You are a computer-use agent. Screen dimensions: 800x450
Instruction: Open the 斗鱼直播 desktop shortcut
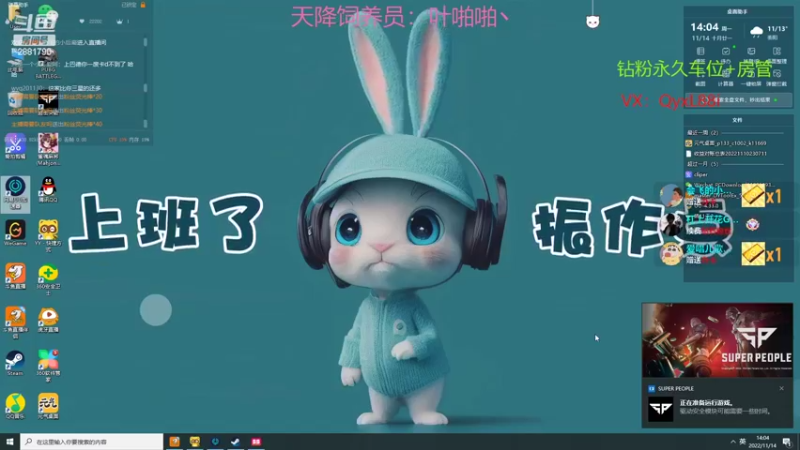point(15,276)
